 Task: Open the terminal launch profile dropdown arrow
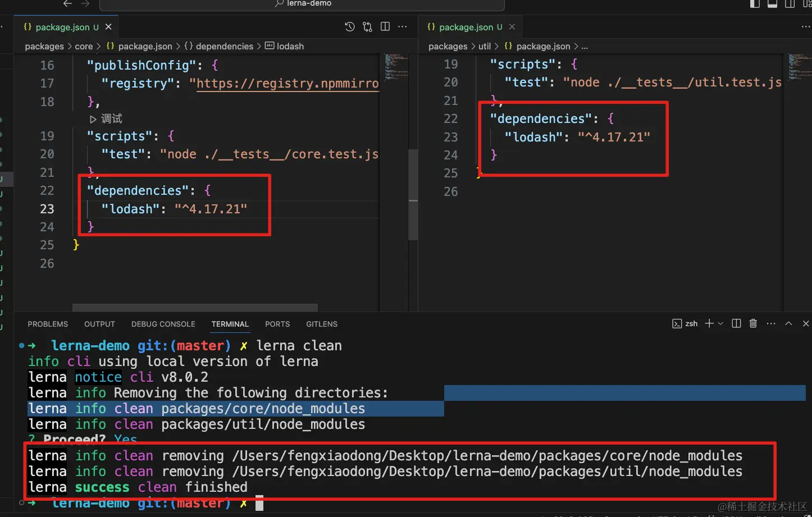(x=720, y=323)
